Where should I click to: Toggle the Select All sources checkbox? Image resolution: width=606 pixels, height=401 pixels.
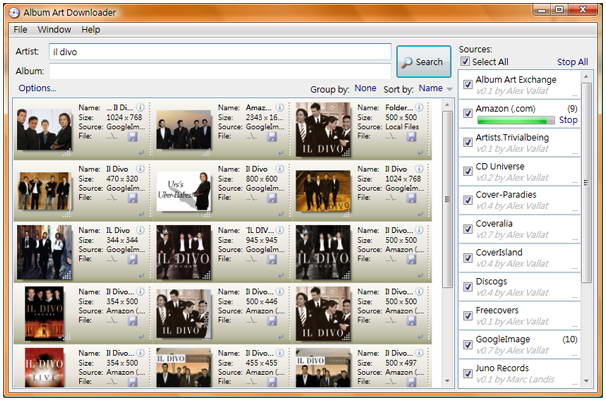[465, 61]
